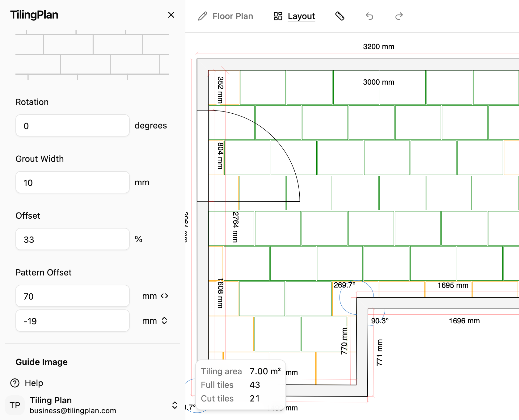This screenshot has width=519, height=420.
Task: Expand the Tiling Plan account switcher
Action: [x=175, y=405]
